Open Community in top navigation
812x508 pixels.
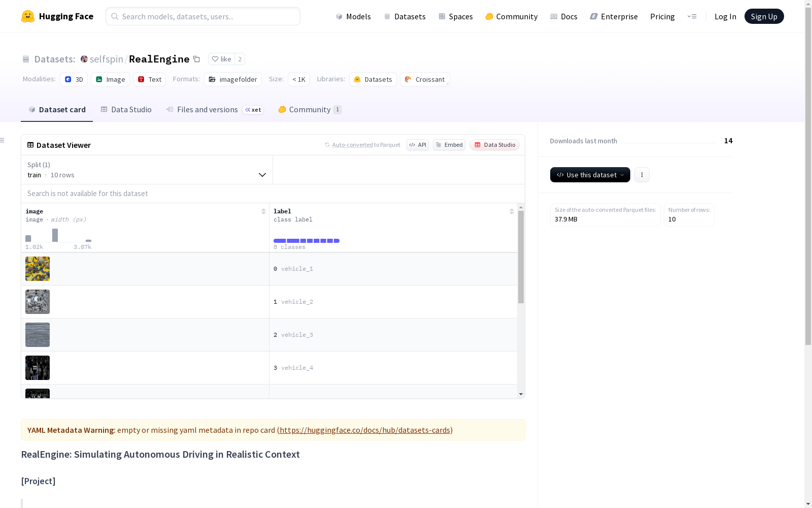pos(512,16)
